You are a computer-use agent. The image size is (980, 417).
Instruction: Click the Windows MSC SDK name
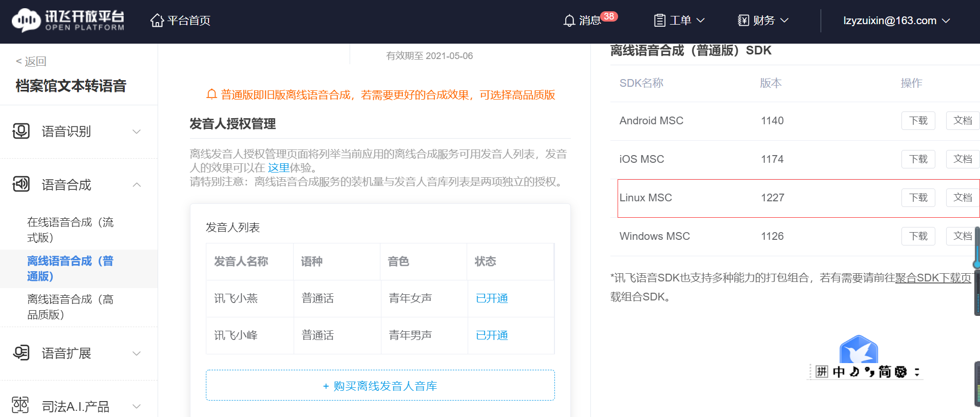[655, 236]
